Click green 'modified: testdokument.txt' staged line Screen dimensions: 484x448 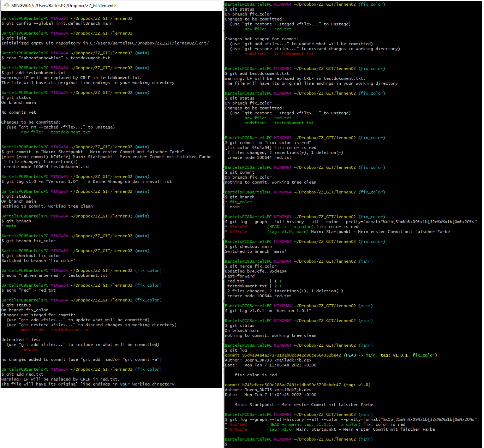(279, 123)
